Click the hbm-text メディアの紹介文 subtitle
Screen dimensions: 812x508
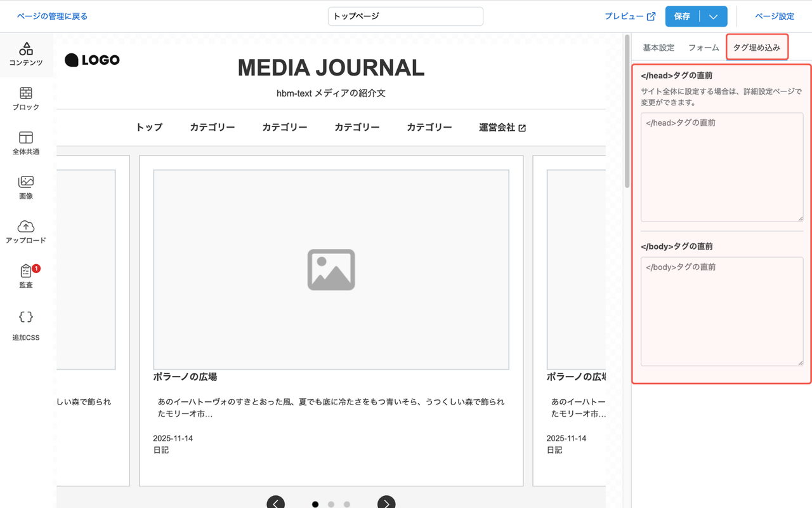pyautogui.click(x=331, y=93)
